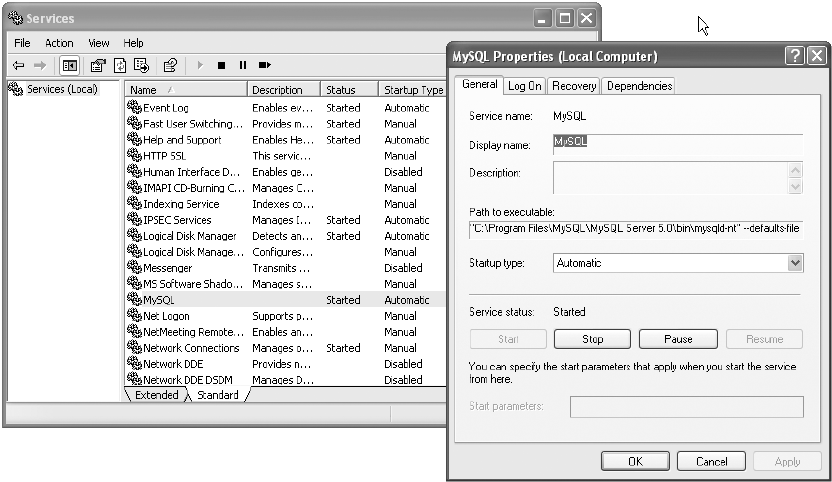Select the Network Connections service
The image size is (832, 482).
click(285, 348)
